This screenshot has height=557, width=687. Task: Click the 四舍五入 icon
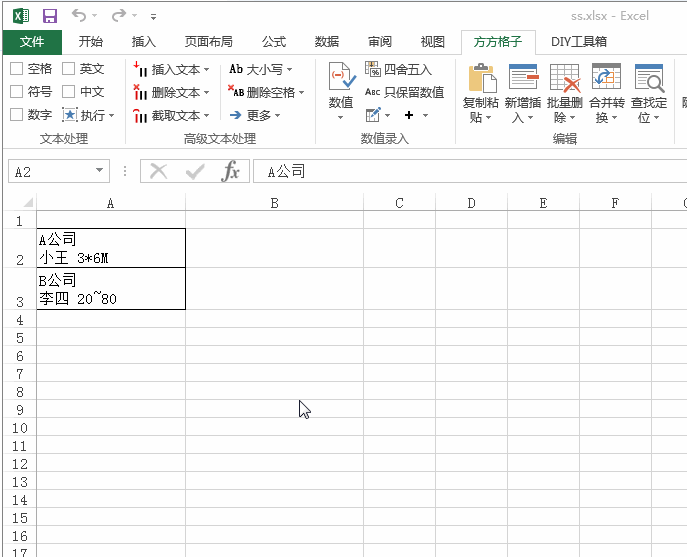click(373, 69)
